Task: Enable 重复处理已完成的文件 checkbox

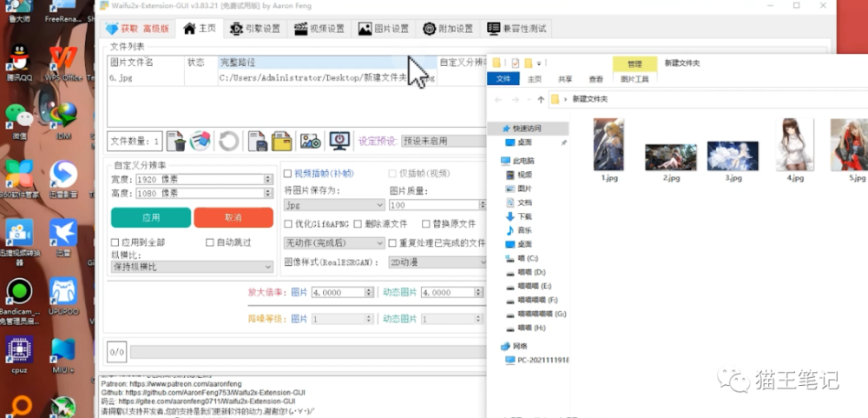Action: click(392, 242)
